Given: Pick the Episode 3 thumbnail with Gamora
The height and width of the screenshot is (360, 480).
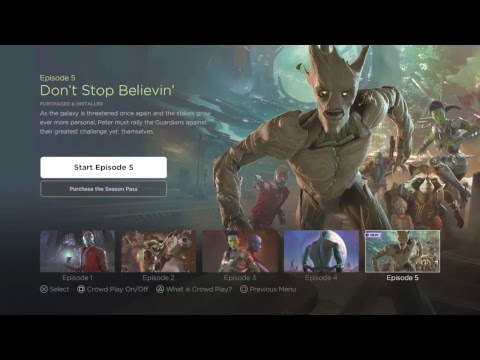Looking at the screenshot, I should pos(240,251).
